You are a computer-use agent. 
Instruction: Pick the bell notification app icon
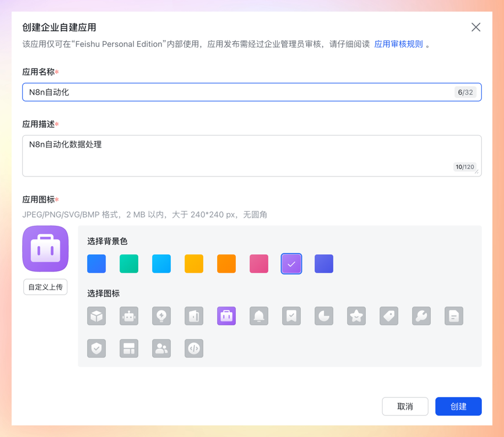259,316
